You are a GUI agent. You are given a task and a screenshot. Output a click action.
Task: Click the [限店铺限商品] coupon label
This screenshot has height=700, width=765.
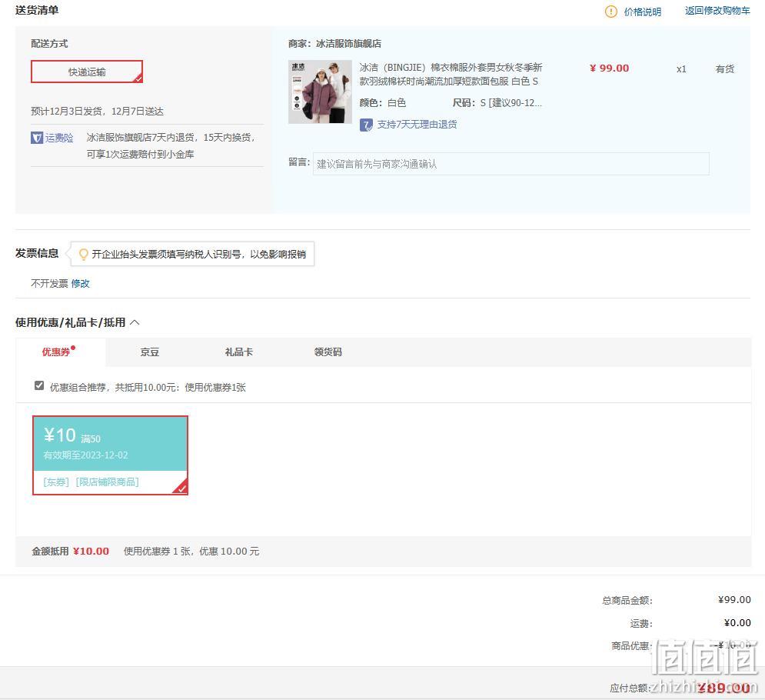point(108,482)
